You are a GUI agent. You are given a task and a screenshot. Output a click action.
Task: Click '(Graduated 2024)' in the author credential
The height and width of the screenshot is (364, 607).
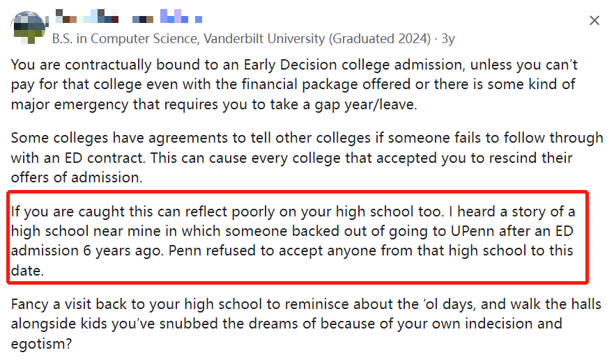coord(380,39)
